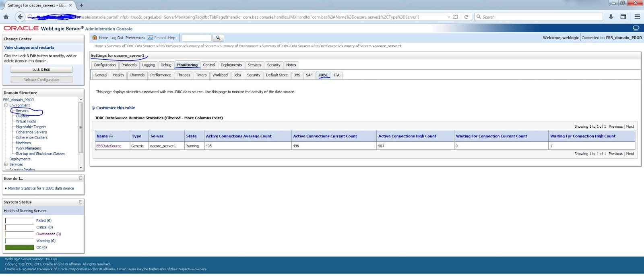644x278 pixels.
Task: Click in the console search input field
Action: coord(196,37)
